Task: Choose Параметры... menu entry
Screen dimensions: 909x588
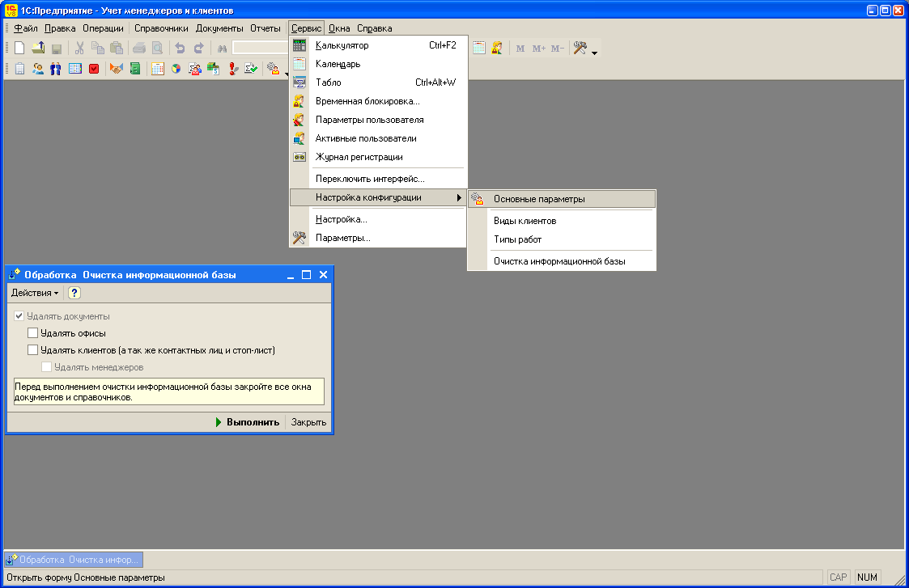Action: tap(378, 238)
